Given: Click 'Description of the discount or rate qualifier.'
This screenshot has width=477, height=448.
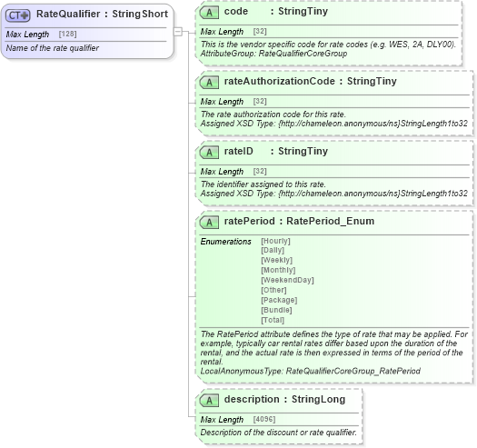Looking at the screenshot, I should coord(279,433).
